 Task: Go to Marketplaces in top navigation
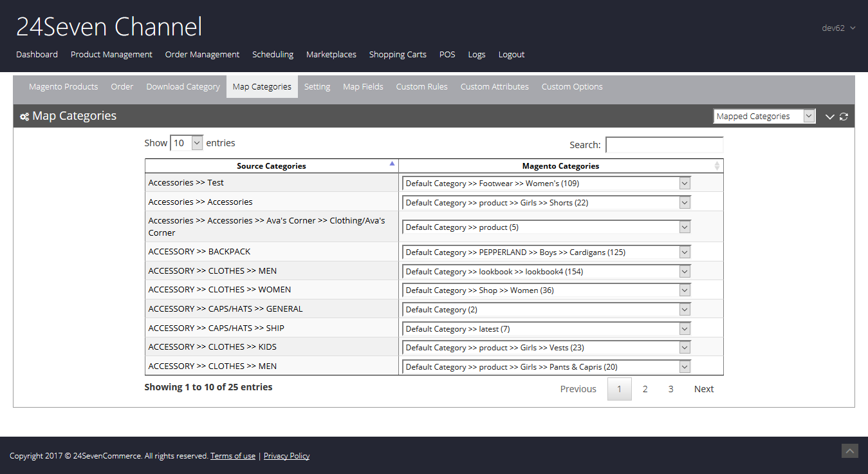[x=331, y=55]
